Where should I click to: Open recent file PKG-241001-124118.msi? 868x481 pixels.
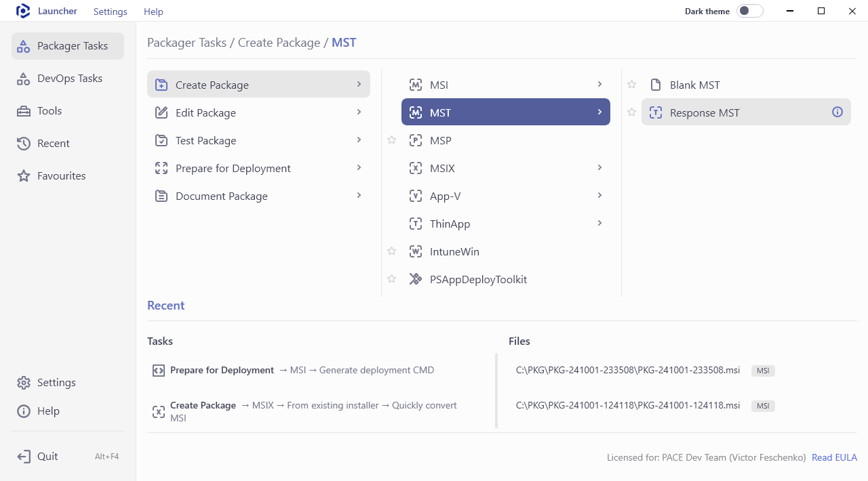(x=628, y=406)
